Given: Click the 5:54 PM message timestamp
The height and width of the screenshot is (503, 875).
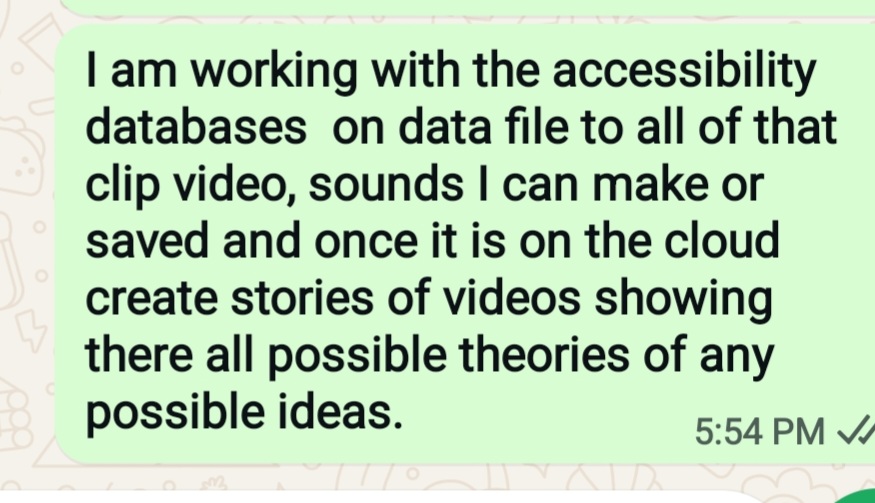Looking at the screenshot, I should (x=759, y=432).
